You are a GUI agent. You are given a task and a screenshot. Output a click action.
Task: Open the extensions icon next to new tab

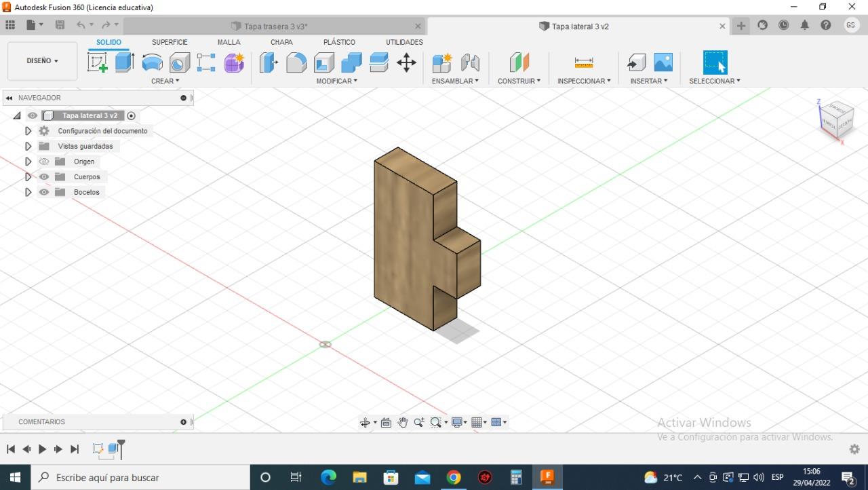click(762, 25)
